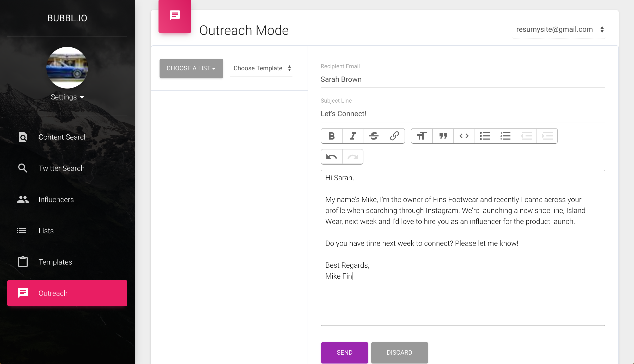
Task: Insert a hyperlink with link icon
Action: pos(394,136)
